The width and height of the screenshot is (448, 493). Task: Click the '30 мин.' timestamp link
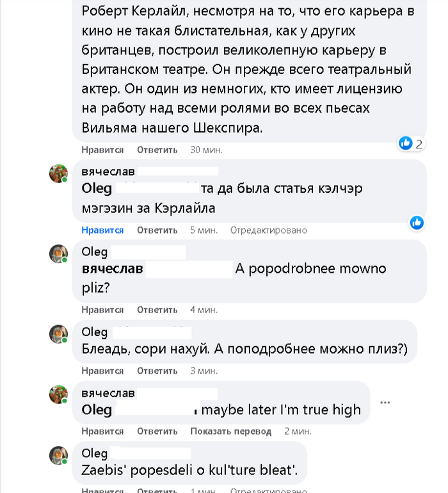pyautogui.click(x=206, y=150)
